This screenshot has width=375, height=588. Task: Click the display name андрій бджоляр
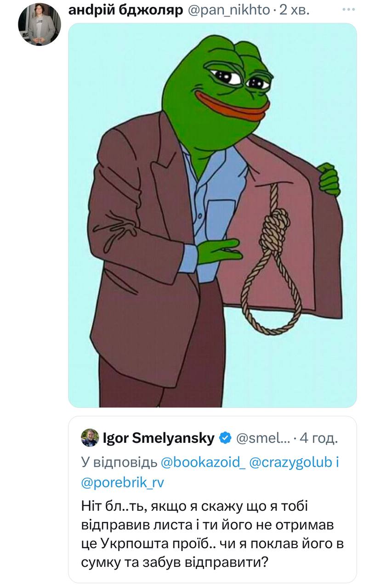point(125,9)
